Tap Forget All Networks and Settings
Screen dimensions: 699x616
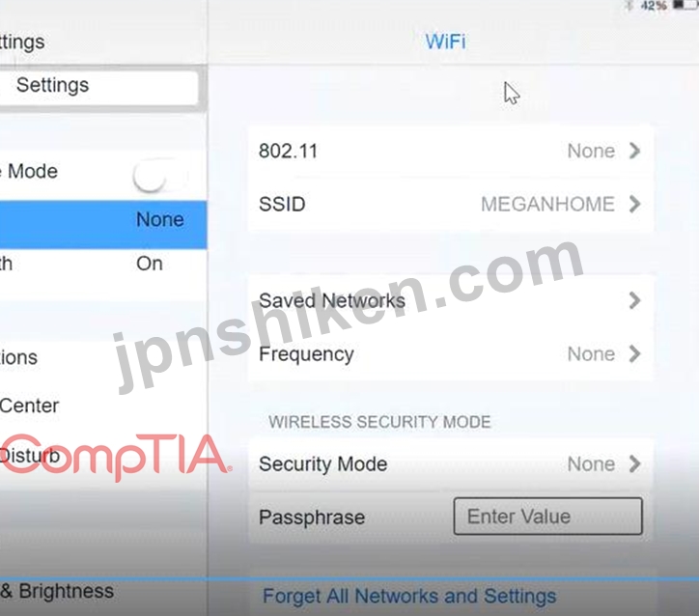(409, 596)
